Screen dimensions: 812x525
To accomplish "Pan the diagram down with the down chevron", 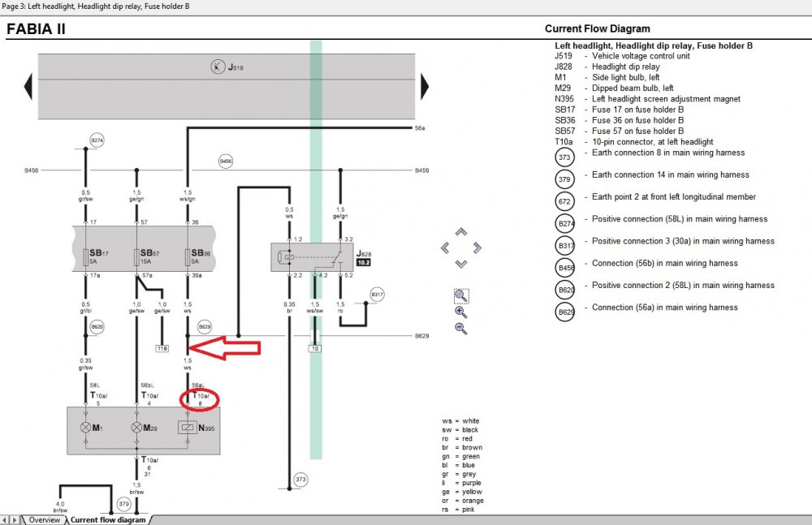I will click(x=461, y=264).
